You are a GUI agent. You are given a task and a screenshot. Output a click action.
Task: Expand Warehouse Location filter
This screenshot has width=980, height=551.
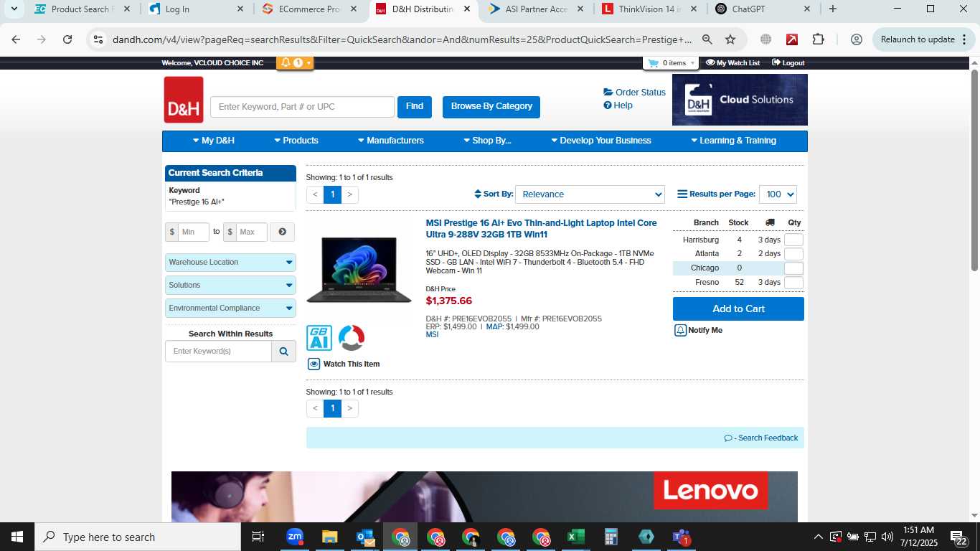point(230,263)
